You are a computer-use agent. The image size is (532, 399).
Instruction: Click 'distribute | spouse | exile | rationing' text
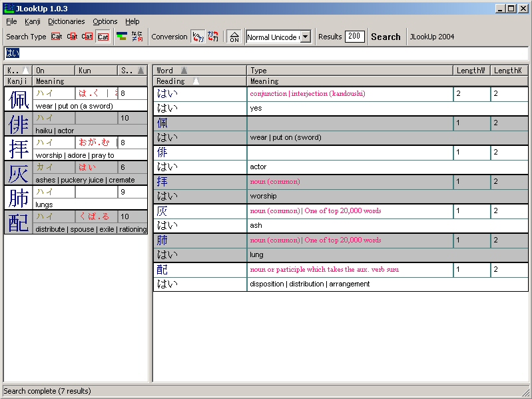click(x=91, y=229)
